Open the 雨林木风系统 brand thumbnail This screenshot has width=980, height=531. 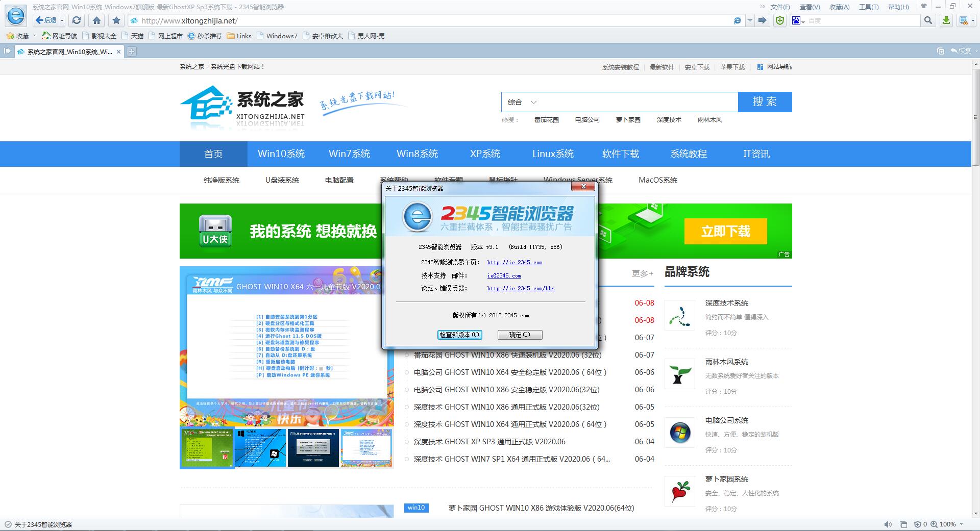coord(679,374)
